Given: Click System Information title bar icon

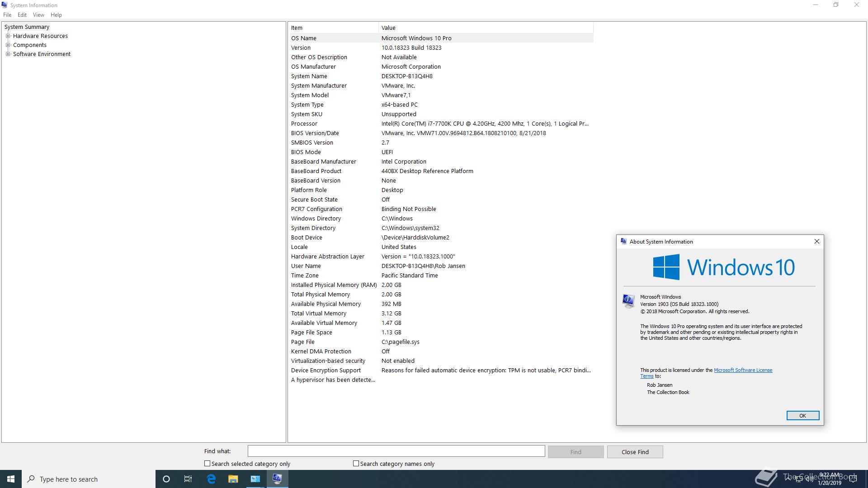Looking at the screenshot, I should click(5, 5).
